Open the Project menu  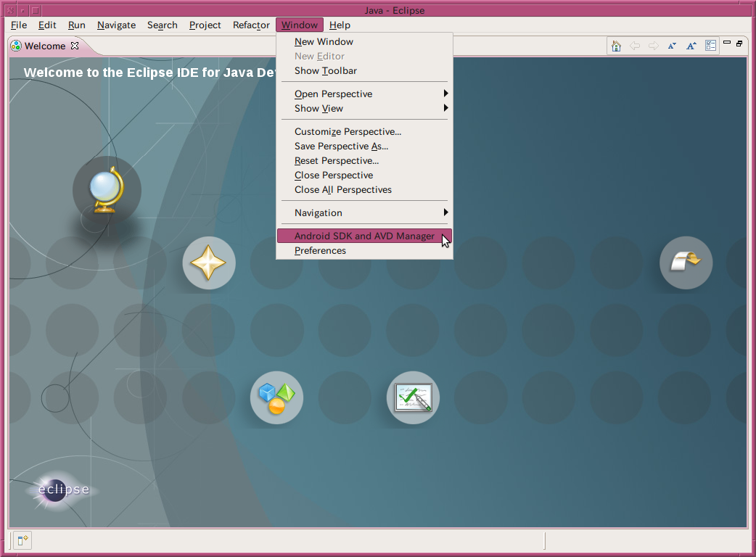coord(205,25)
